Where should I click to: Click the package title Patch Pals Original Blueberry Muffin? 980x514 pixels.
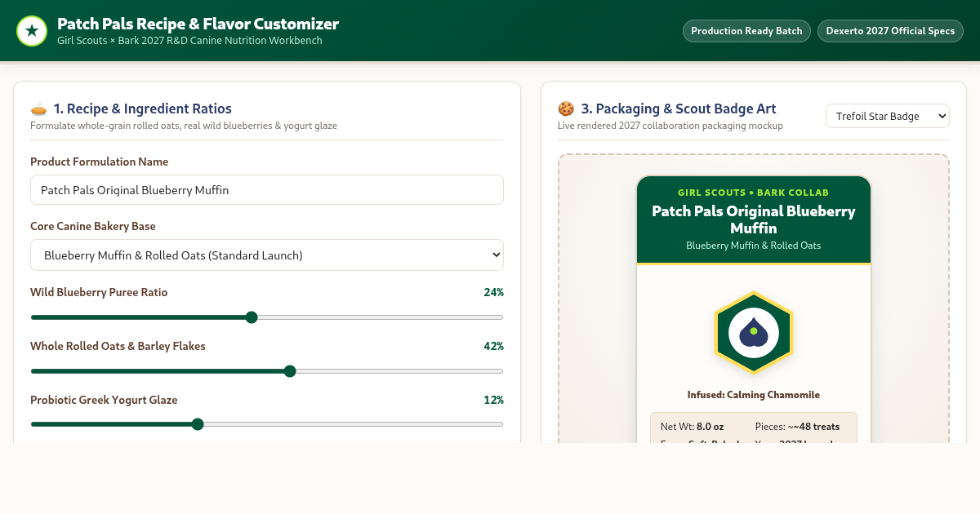(x=754, y=219)
